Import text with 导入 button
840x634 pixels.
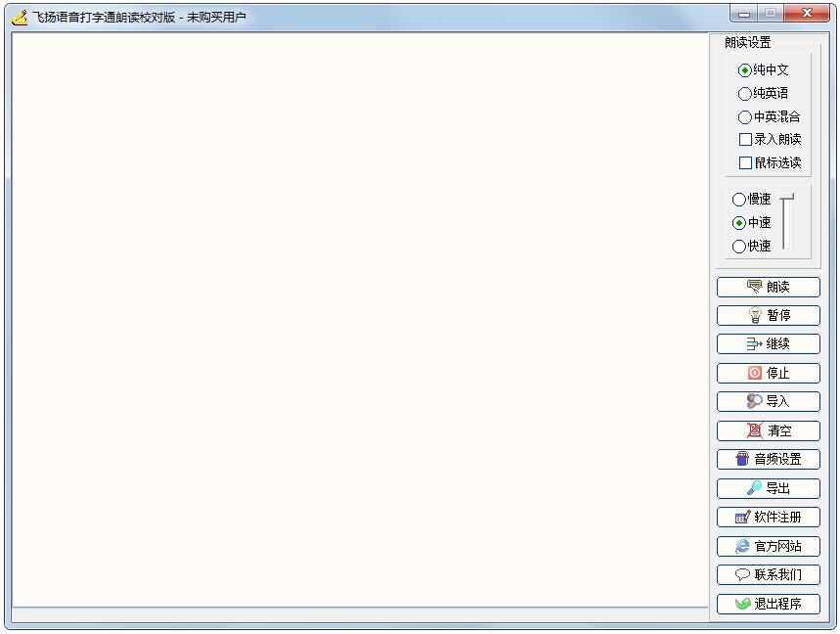click(x=769, y=401)
